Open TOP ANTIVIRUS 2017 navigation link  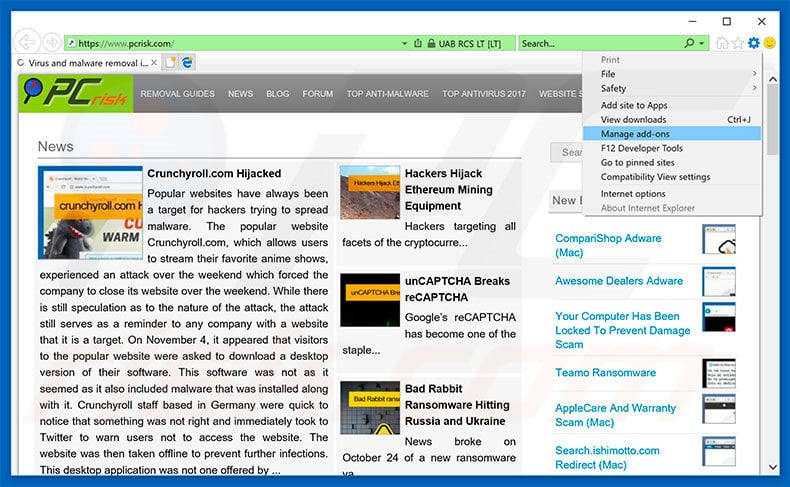pyautogui.click(x=484, y=94)
